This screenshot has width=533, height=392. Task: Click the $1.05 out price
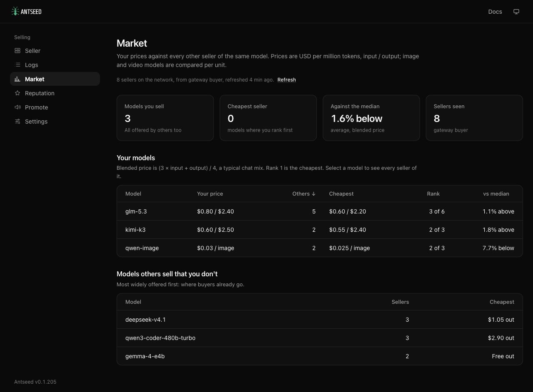coord(501,320)
